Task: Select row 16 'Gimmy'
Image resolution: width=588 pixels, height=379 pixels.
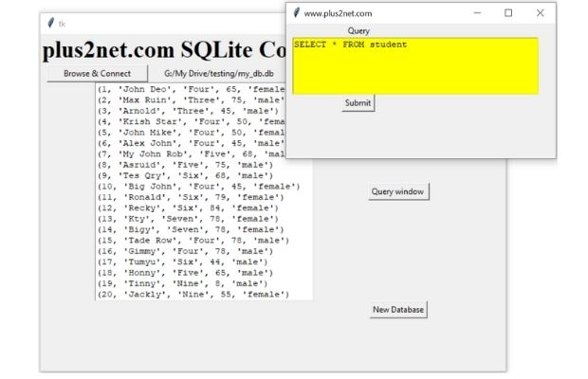Action: click(185, 251)
